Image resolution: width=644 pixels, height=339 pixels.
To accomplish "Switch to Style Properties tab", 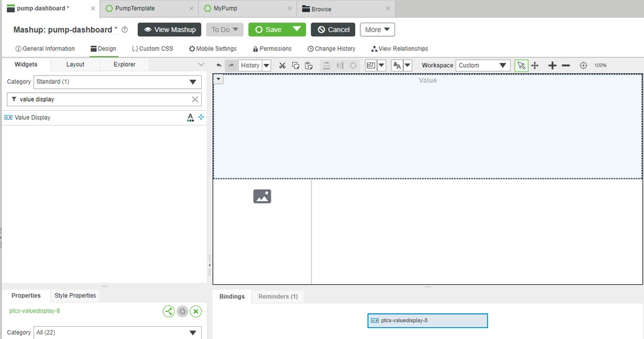I will click(x=75, y=295).
